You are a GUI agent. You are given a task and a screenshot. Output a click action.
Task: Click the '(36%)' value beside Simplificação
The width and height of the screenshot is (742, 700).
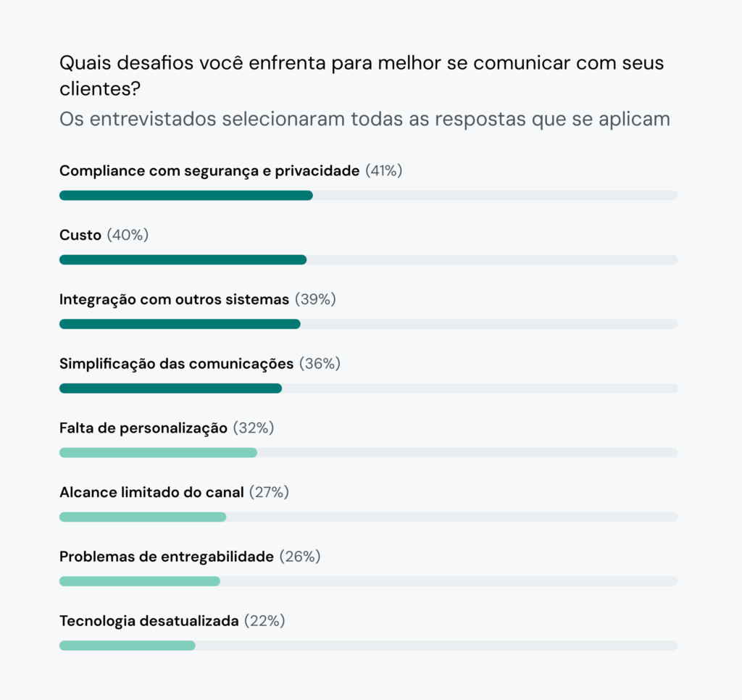[320, 364]
